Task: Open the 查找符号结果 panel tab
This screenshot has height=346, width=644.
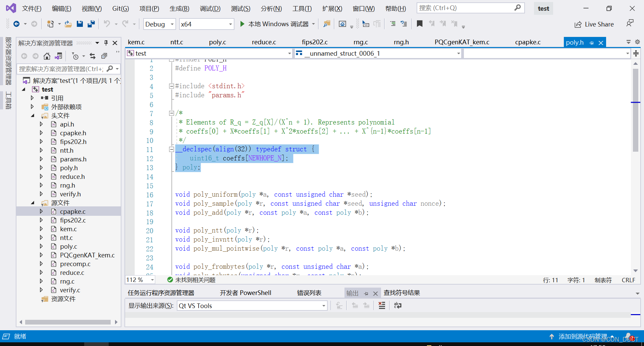Action: point(402,293)
